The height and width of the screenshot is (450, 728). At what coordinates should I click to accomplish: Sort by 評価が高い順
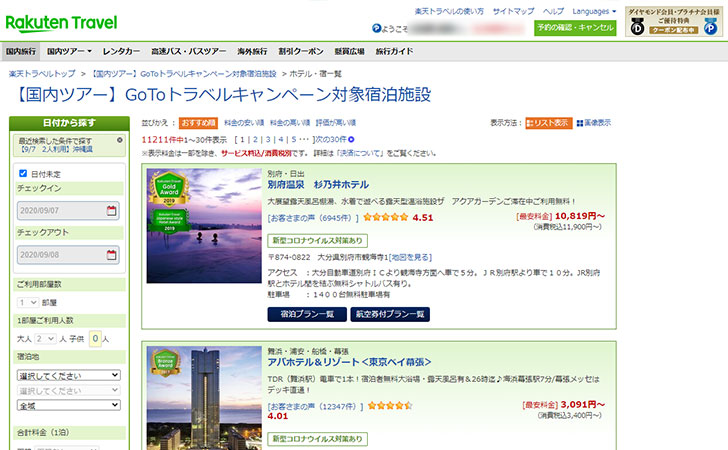tap(336, 123)
